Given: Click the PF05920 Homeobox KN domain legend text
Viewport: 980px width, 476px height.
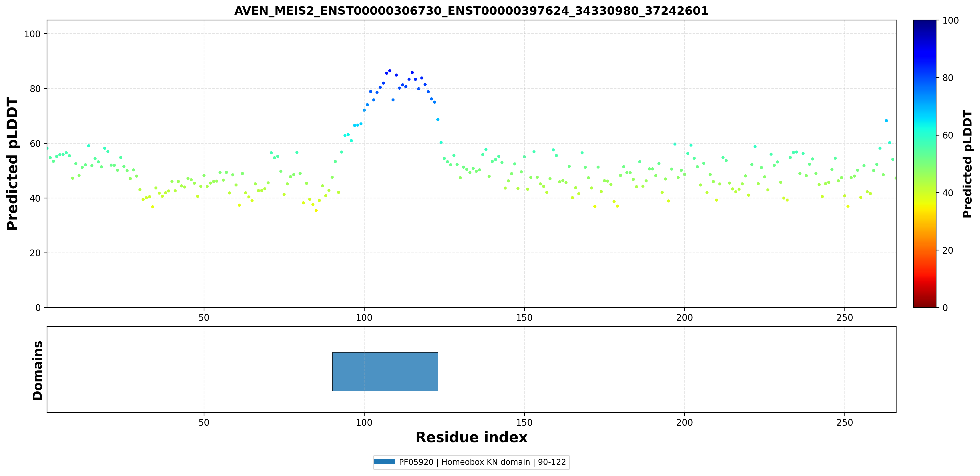Looking at the screenshot, I should (482, 462).
